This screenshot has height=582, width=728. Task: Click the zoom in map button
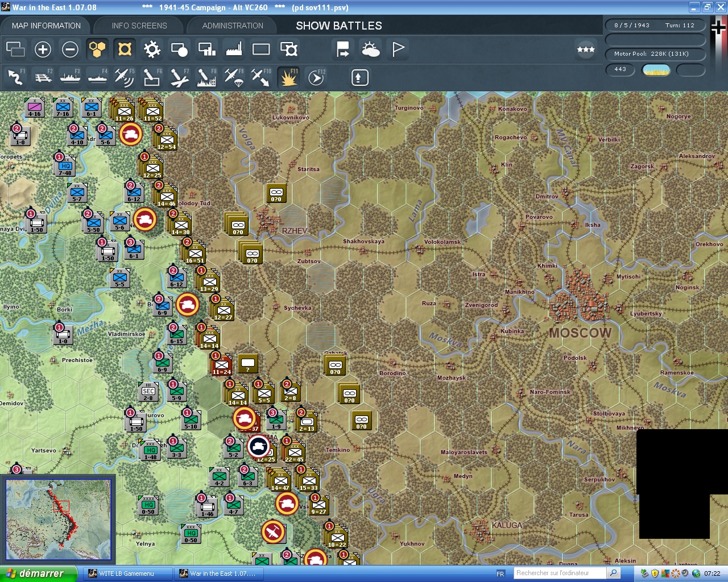point(43,49)
